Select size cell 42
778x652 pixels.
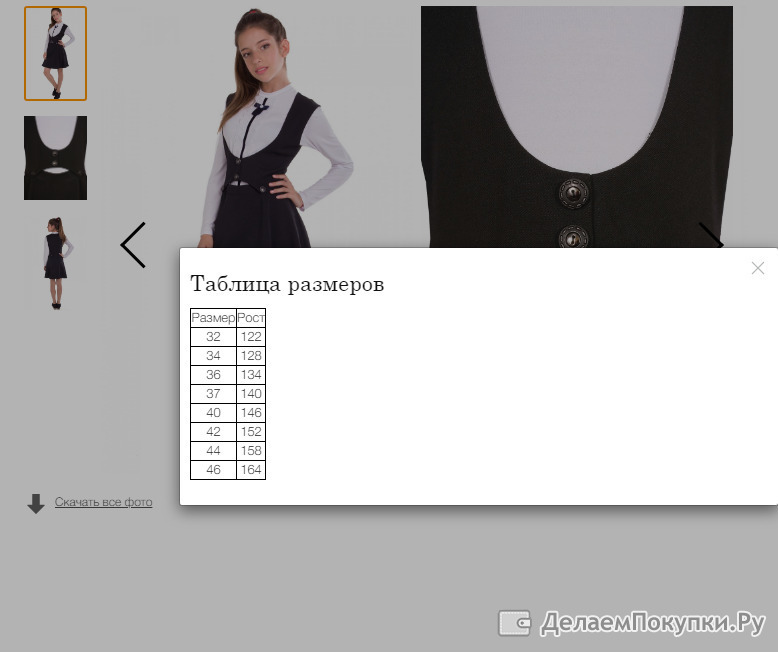click(x=213, y=432)
